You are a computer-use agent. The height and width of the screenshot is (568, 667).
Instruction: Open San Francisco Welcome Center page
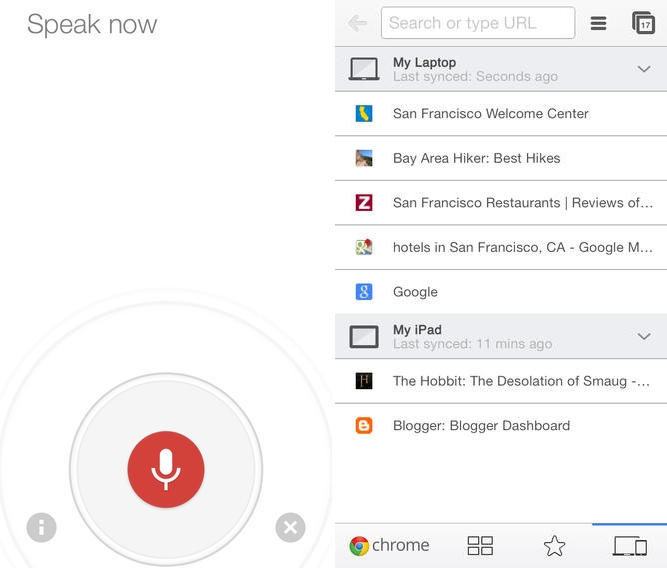[x=490, y=114]
